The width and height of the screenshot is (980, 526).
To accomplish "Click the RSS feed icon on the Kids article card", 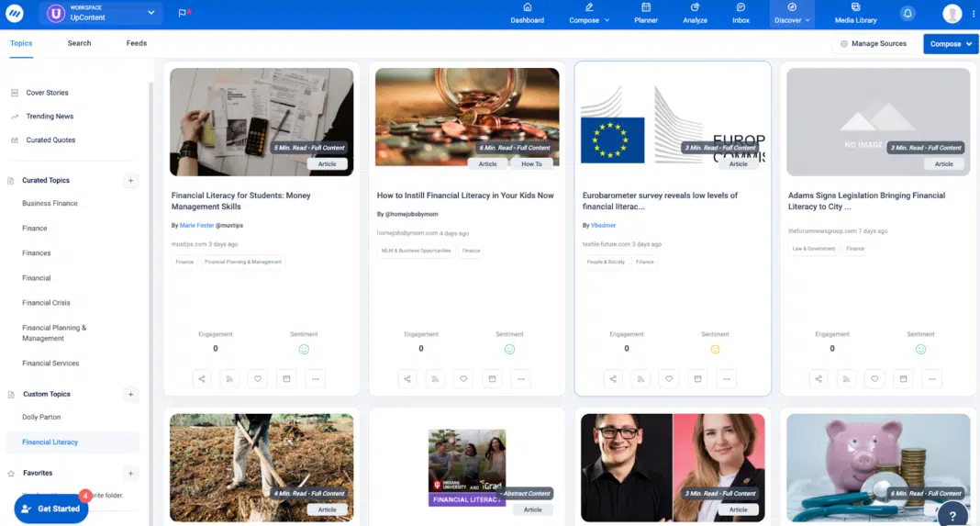I will [x=436, y=378].
